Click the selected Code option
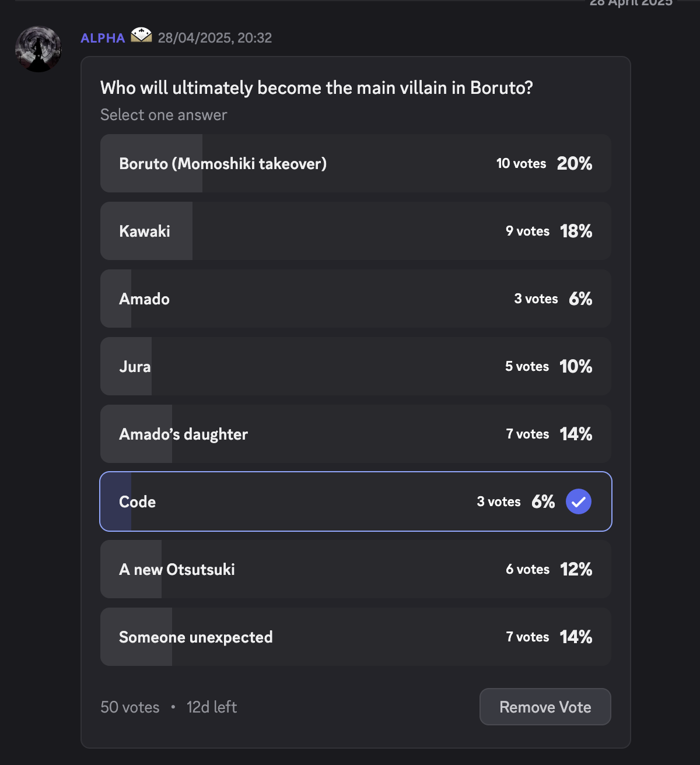The image size is (700, 765). click(356, 501)
